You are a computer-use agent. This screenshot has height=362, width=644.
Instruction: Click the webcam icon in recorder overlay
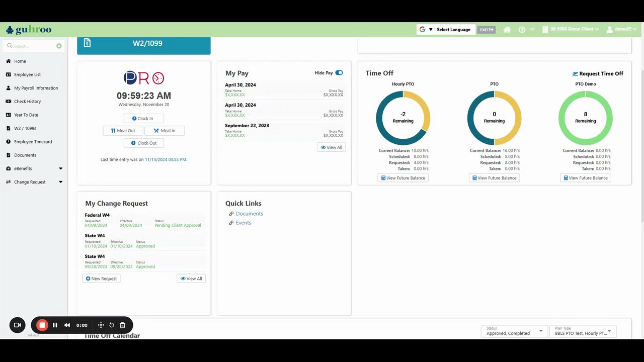[x=17, y=325]
